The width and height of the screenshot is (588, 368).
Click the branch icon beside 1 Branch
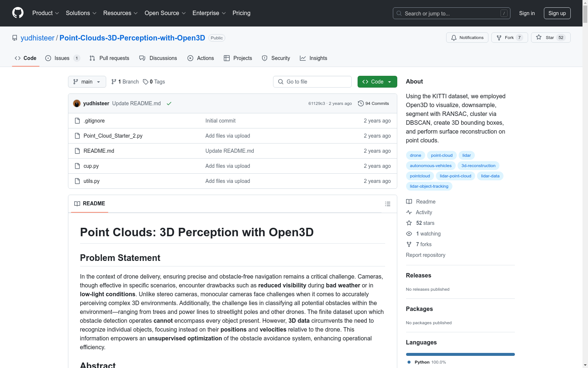point(114,82)
